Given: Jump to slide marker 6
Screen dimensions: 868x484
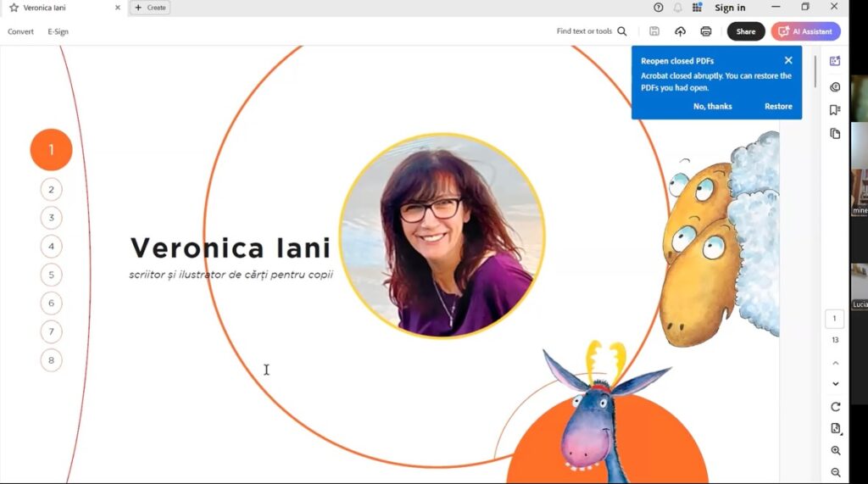Looking at the screenshot, I should (x=51, y=303).
